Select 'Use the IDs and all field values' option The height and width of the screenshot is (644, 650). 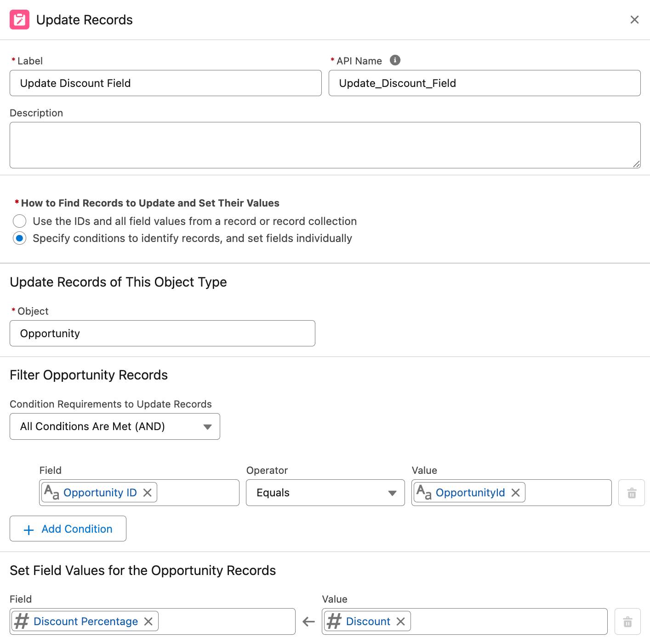pyautogui.click(x=20, y=221)
